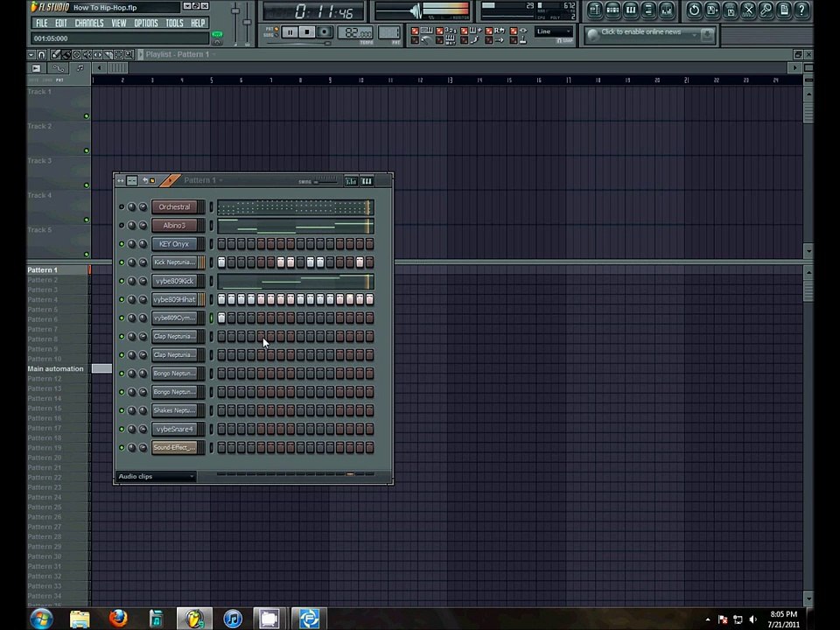Screen dimensions: 840x630
Task: Open the Line snap dropdown
Action: point(554,31)
